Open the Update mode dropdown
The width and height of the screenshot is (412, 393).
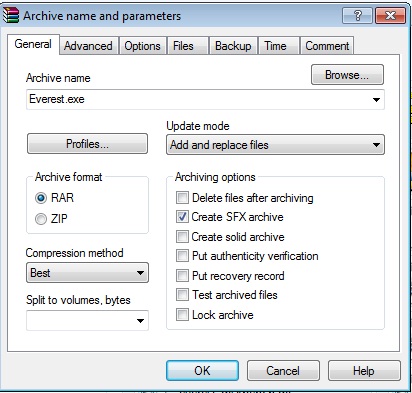[275, 145]
